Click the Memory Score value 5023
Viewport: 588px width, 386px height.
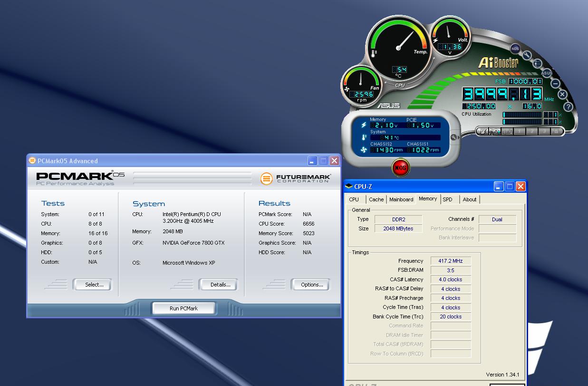click(308, 233)
